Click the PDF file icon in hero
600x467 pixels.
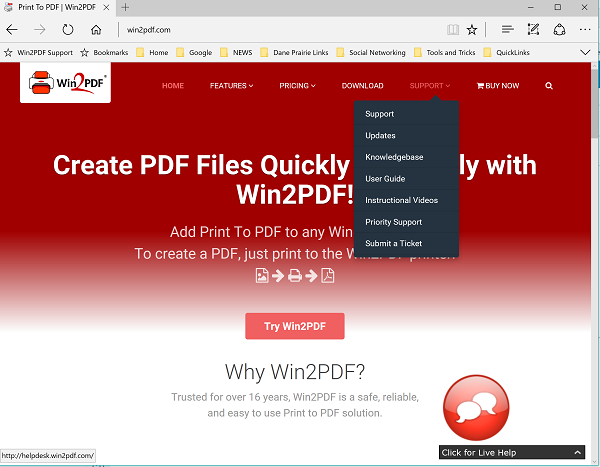[x=328, y=276]
